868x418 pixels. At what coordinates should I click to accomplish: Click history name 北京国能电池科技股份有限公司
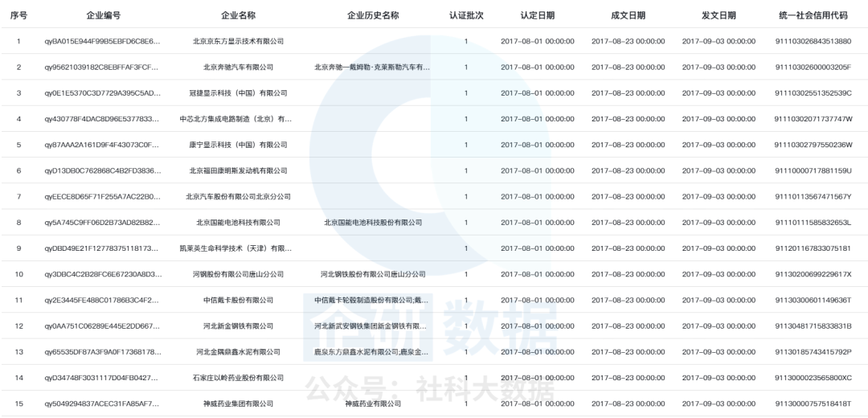pos(373,223)
